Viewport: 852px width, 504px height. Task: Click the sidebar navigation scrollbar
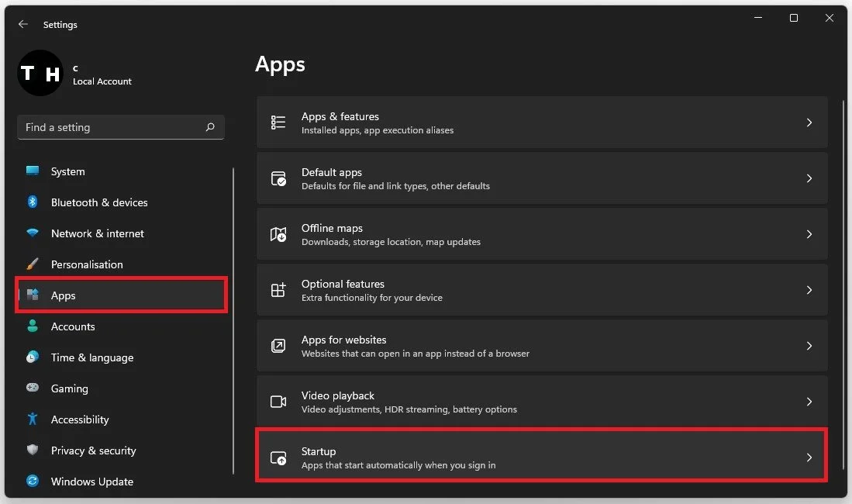(233, 321)
